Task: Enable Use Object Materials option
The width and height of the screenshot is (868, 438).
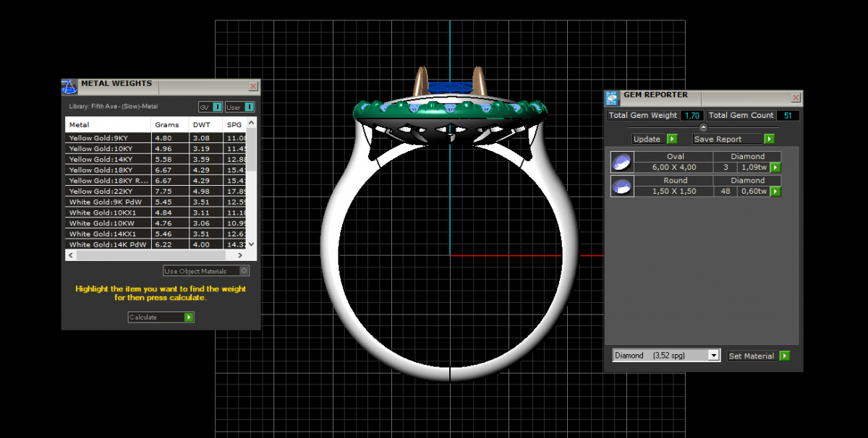Action: (244, 271)
